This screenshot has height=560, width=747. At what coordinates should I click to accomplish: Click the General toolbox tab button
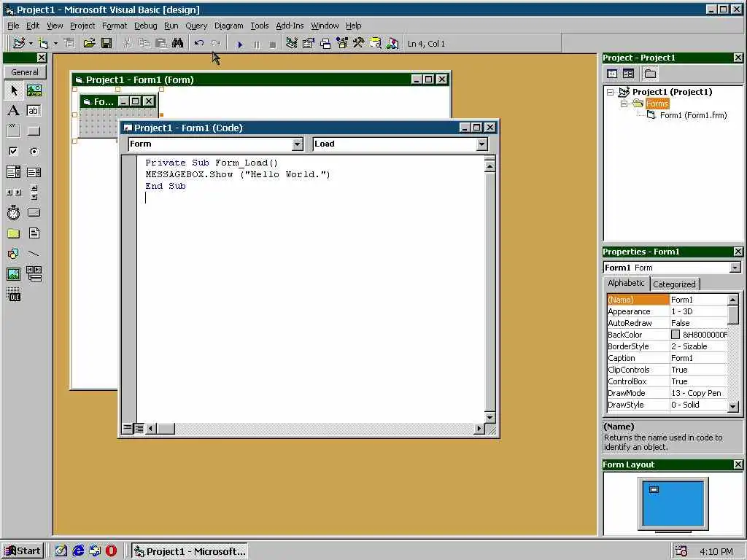click(25, 72)
